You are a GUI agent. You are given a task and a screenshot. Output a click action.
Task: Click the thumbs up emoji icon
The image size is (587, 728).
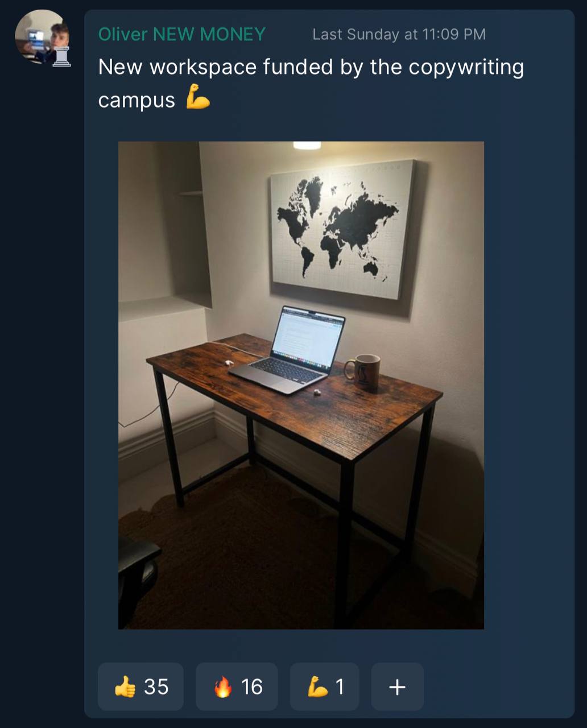[125, 686]
